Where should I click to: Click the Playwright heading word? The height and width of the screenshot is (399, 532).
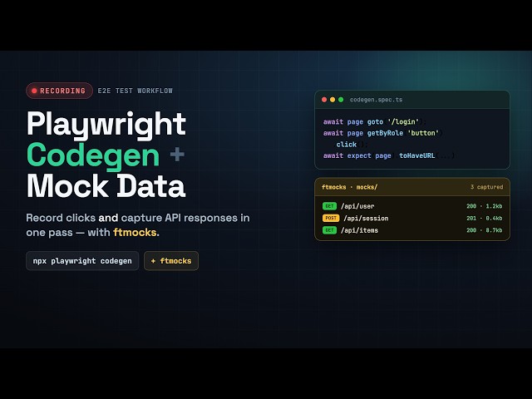tap(106, 125)
